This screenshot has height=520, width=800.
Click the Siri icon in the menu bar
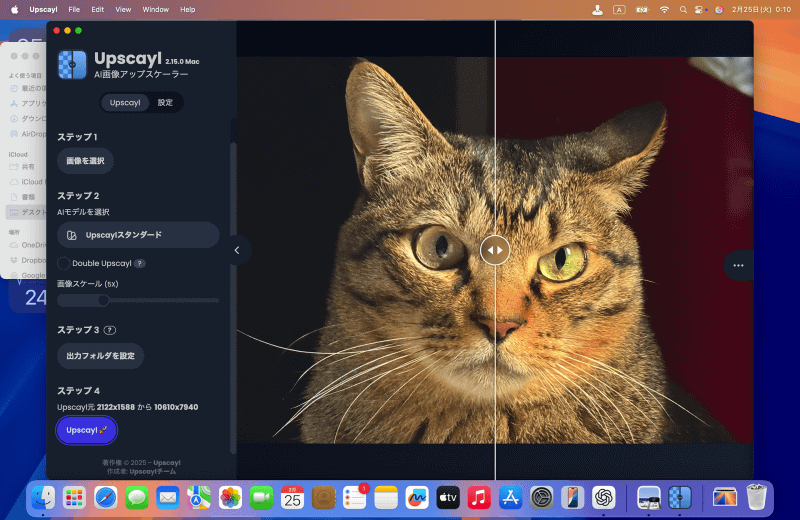[x=719, y=9]
